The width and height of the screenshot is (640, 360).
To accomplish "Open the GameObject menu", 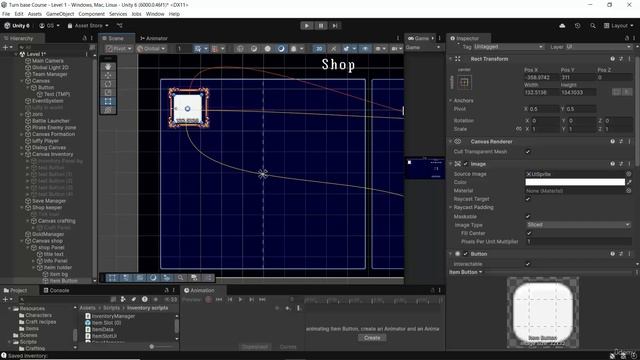I will [60, 14].
